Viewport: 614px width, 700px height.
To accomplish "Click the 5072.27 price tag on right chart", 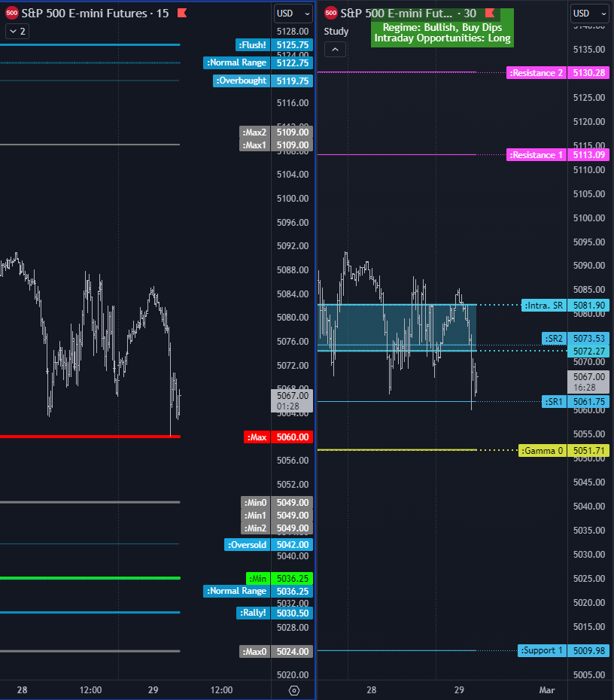I will 588,352.
